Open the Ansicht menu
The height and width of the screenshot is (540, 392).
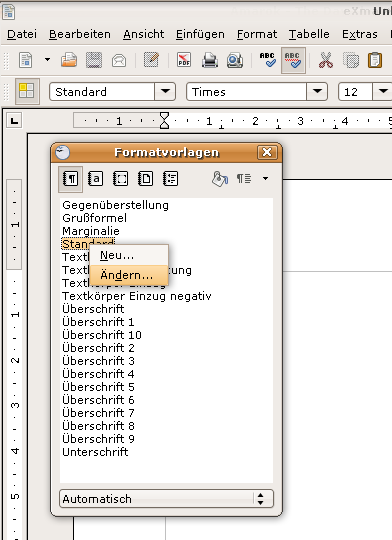pos(144,34)
